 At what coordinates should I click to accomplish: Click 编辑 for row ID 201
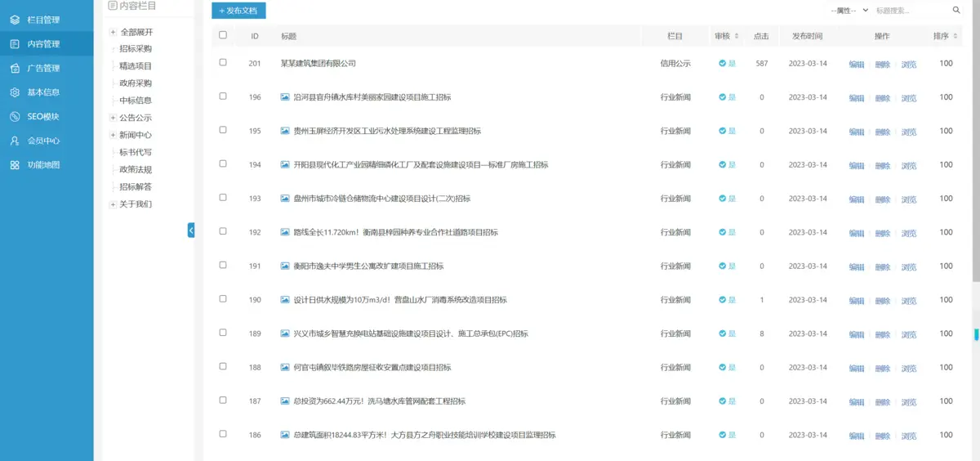[x=857, y=64]
